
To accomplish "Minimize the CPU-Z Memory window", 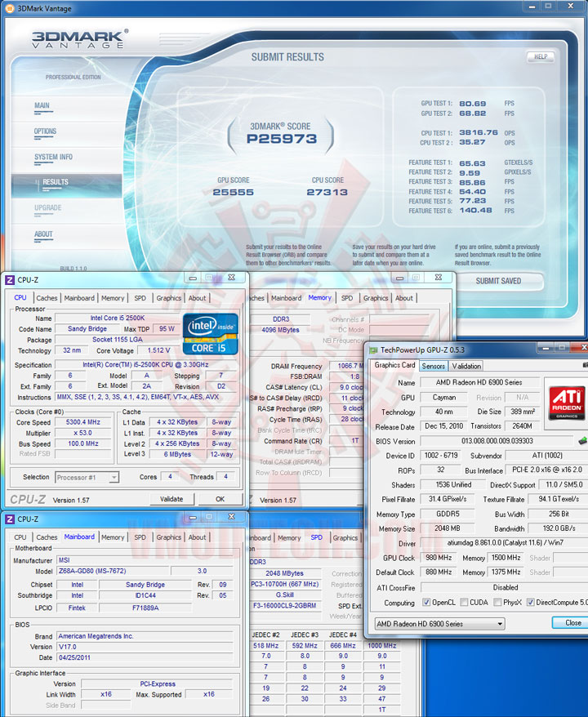I will point(399,278).
